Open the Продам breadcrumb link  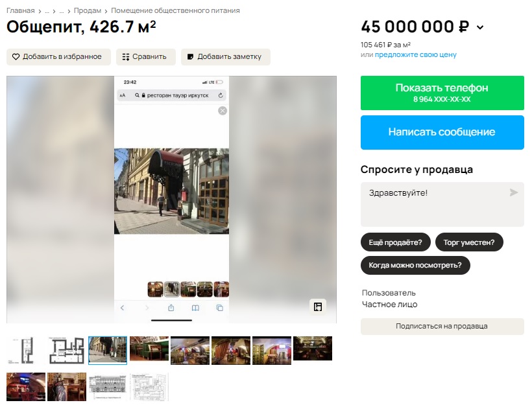pos(88,11)
